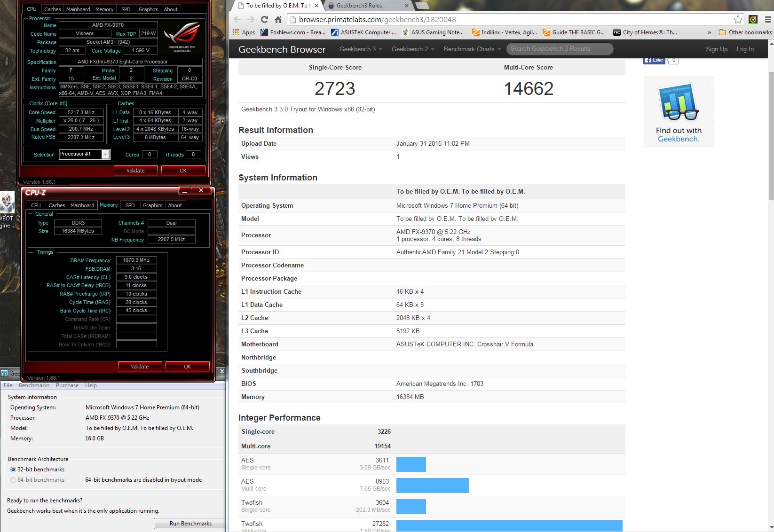The height and width of the screenshot is (532, 774).
Task: Close the pane with the small X above Geekbench window
Action: [222, 371]
